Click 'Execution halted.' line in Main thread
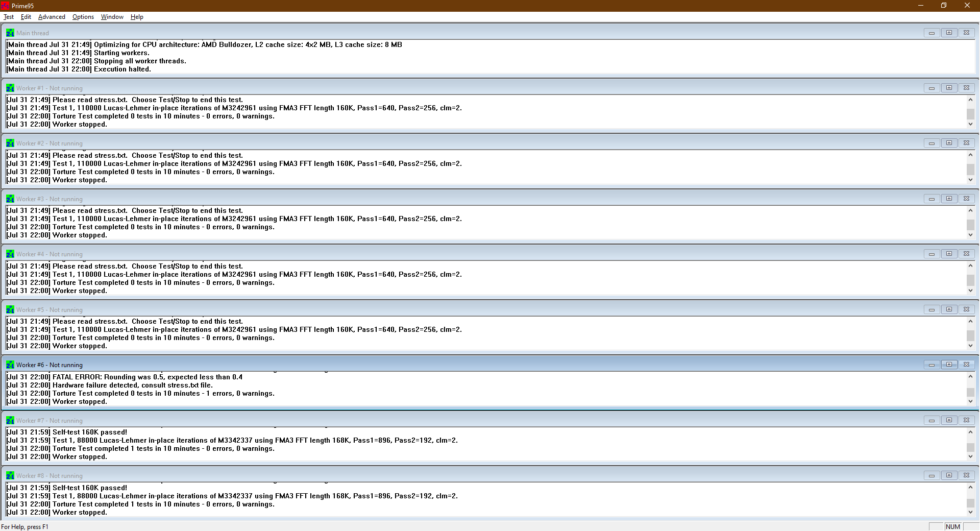The image size is (980, 531). point(79,69)
